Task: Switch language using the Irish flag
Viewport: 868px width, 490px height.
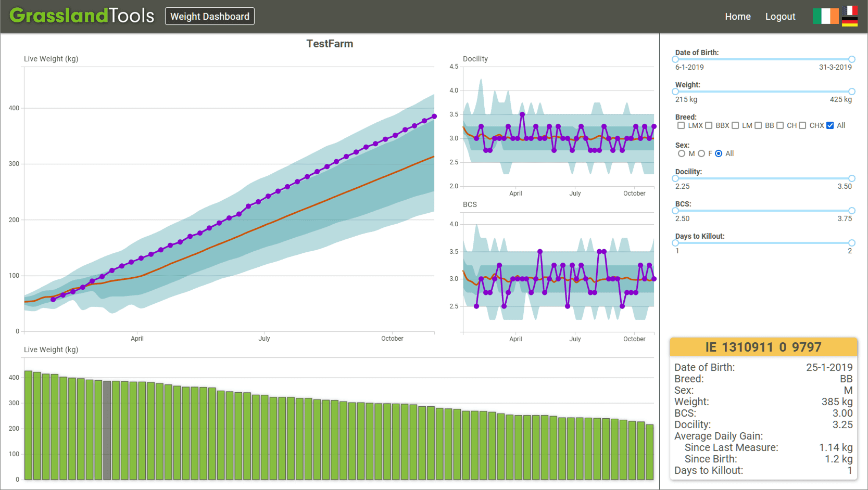Action: tap(825, 16)
